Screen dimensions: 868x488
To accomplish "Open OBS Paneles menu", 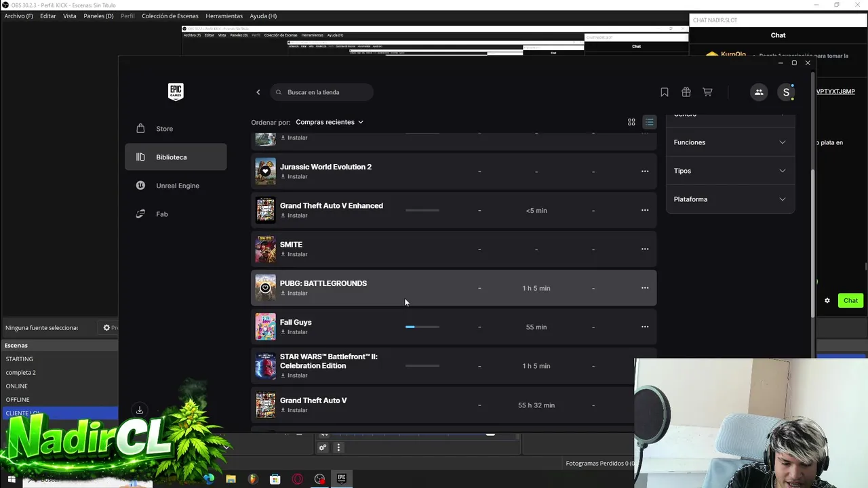I will (x=98, y=16).
